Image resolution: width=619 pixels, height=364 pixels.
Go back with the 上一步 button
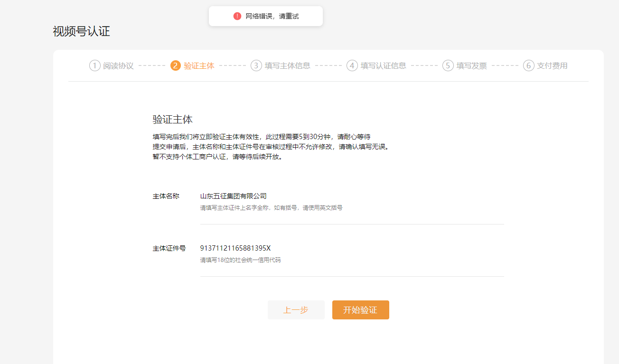click(296, 310)
